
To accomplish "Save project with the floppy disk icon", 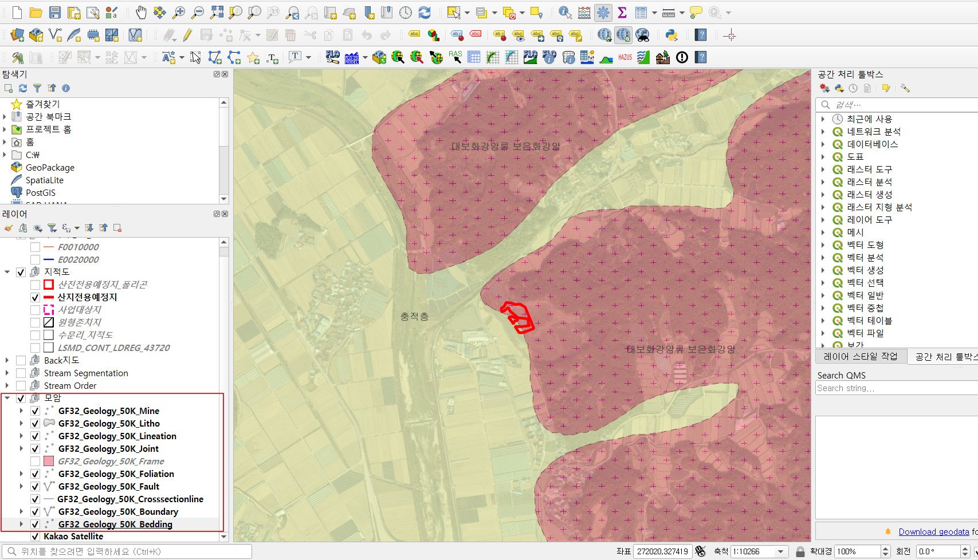I will point(54,13).
